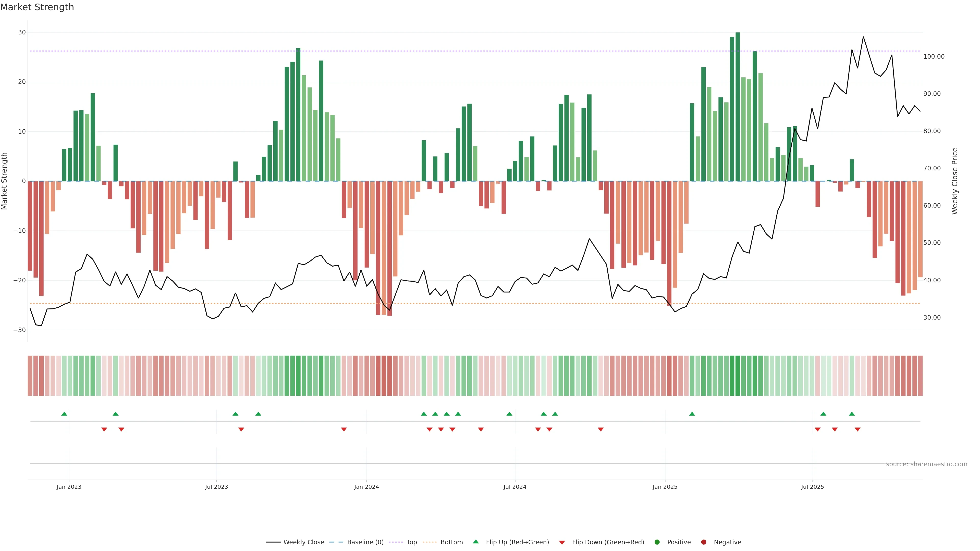
Task: Click the lone flip-up triangle marker after Jan 2025
Action: [x=692, y=414]
